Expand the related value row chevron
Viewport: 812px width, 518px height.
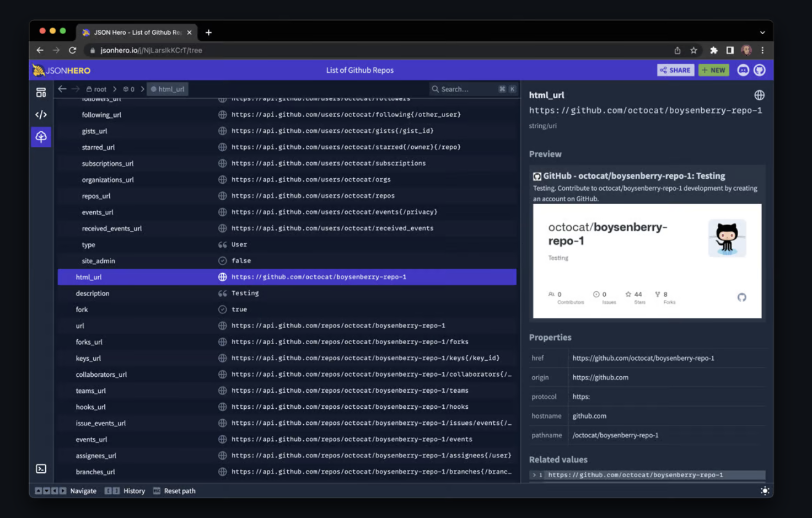point(534,475)
